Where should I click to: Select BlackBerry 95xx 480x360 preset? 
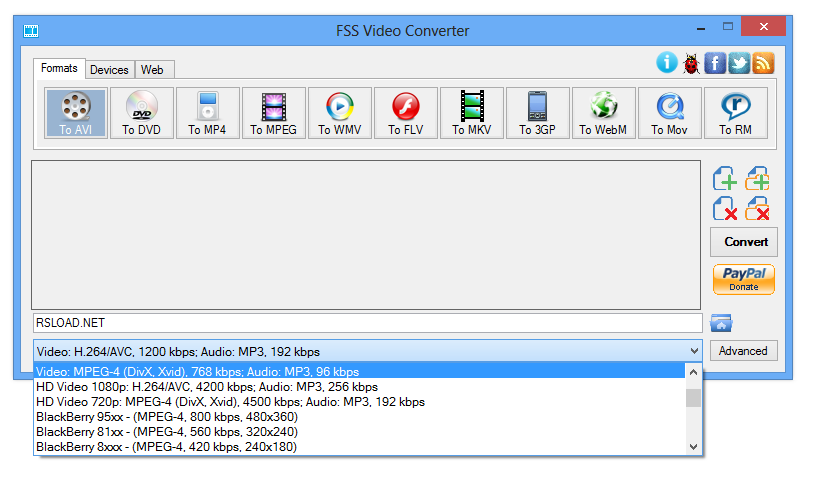point(359,417)
